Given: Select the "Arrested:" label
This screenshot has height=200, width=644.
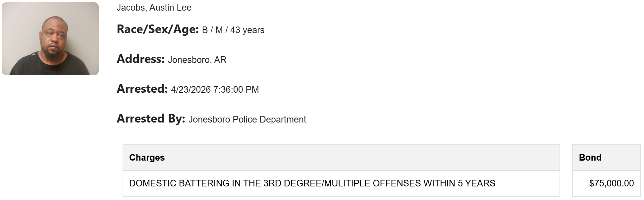Looking at the screenshot, I should [x=142, y=89].
